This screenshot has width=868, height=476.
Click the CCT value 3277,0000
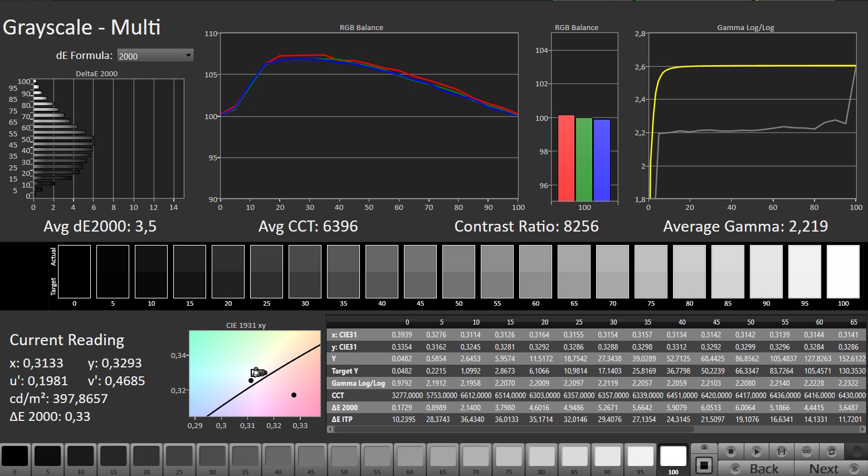(407, 395)
